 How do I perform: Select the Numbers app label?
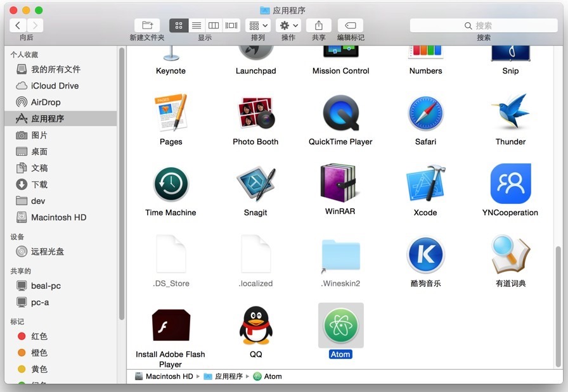coord(425,71)
